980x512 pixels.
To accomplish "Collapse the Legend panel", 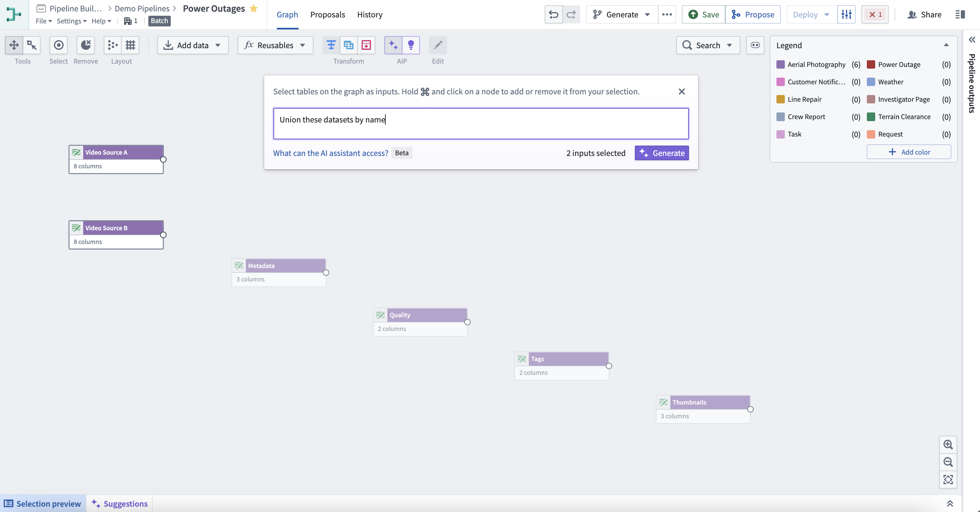I will [946, 45].
